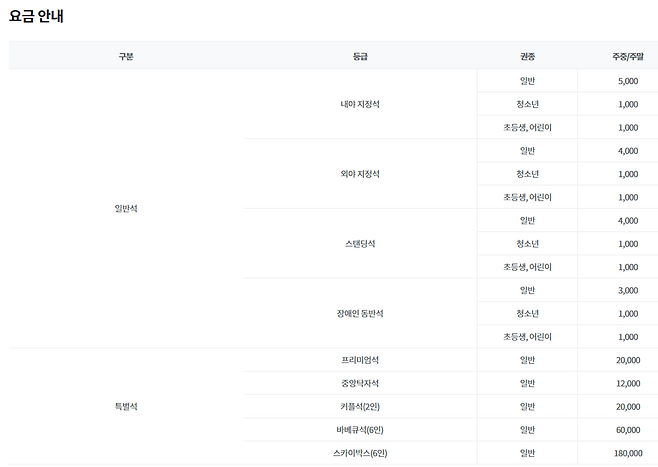Select the 구분 column header
Viewport: 658px width, 467px height.
click(x=126, y=56)
